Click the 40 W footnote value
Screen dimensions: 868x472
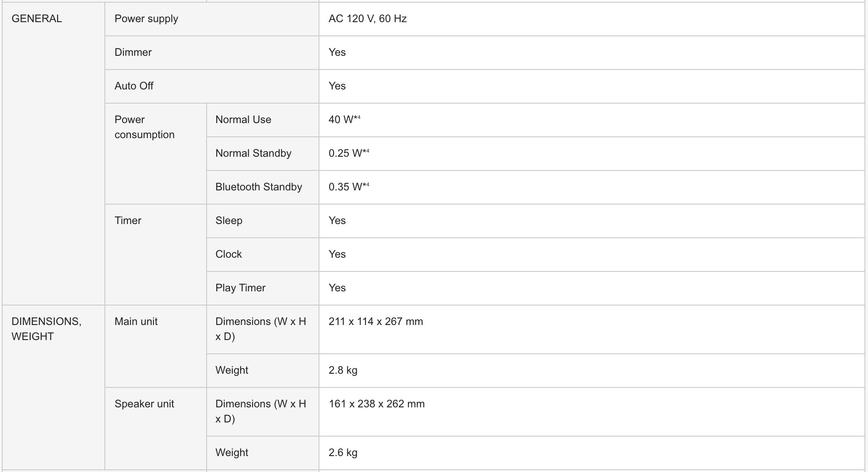pyautogui.click(x=345, y=120)
